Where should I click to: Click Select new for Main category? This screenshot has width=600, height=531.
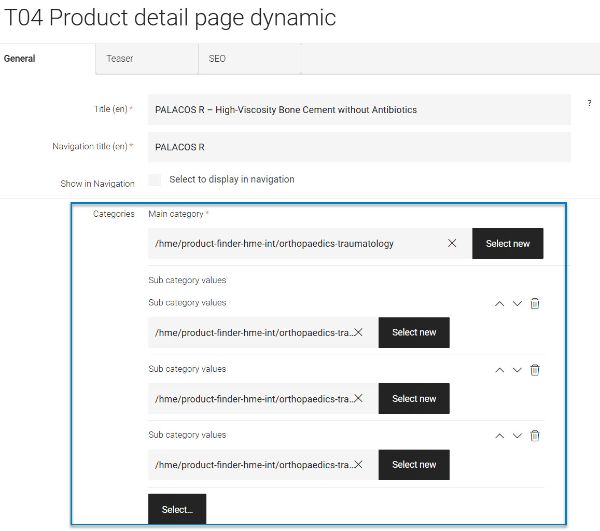(507, 244)
